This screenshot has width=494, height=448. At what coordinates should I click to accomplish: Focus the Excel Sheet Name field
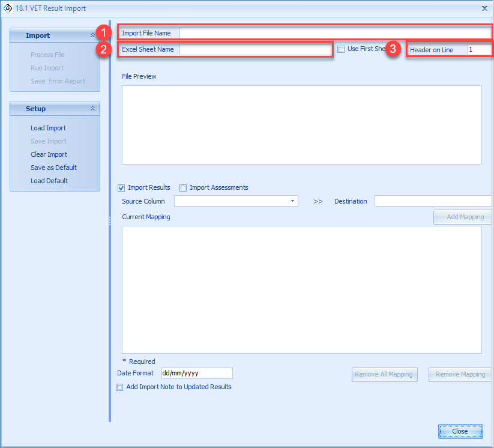click(x=255, y=50)
